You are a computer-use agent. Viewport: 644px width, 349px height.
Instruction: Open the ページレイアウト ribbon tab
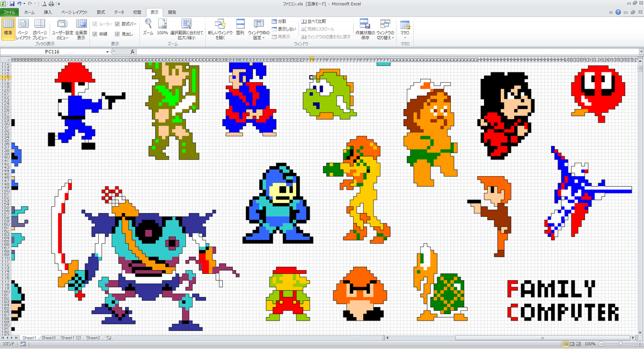[x=75, y=12]
